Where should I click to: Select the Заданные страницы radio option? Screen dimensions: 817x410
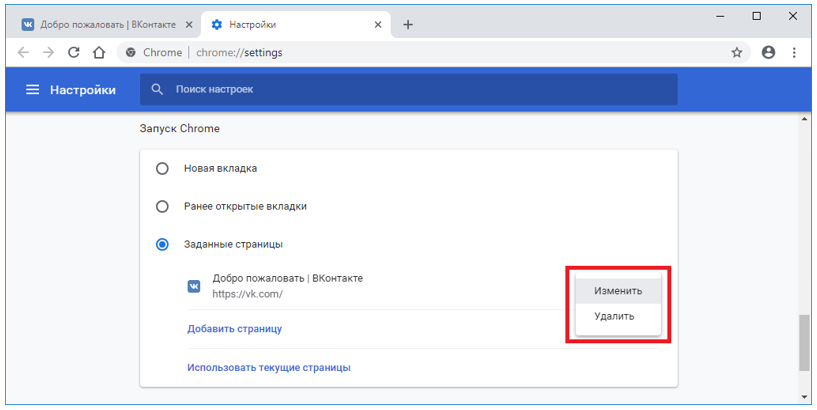click(x=163, y=244)
